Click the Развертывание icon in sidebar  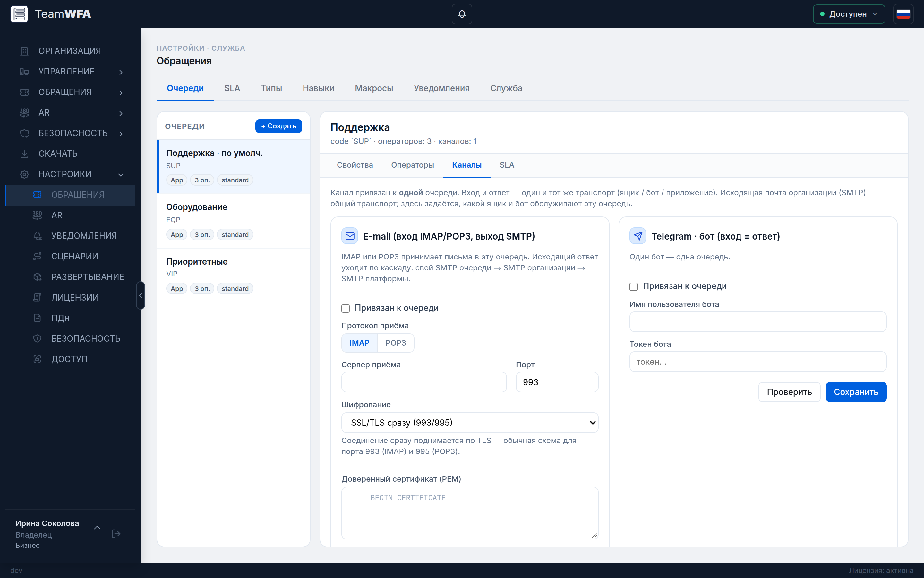coord(38,277)
